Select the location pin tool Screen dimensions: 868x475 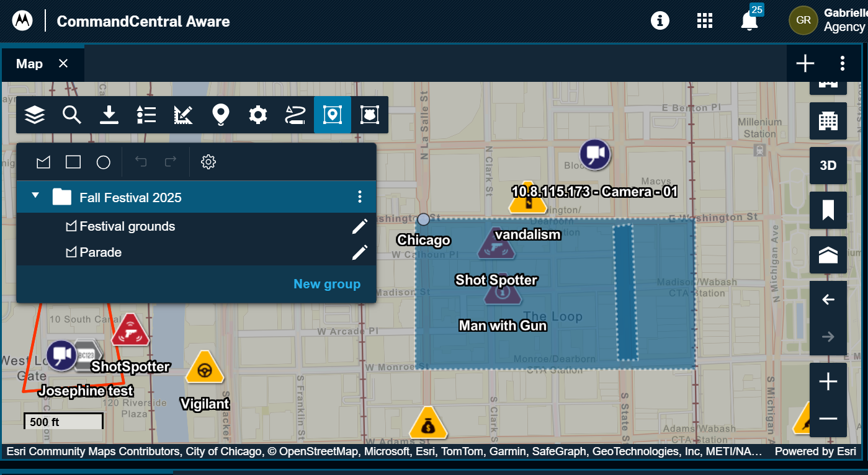pyautogui.click(x=221, y=115)
